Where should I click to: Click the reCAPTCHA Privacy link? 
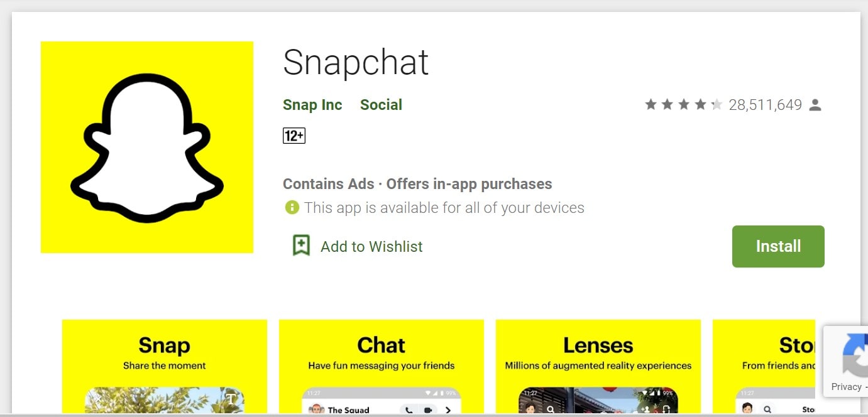click(846, 387)
